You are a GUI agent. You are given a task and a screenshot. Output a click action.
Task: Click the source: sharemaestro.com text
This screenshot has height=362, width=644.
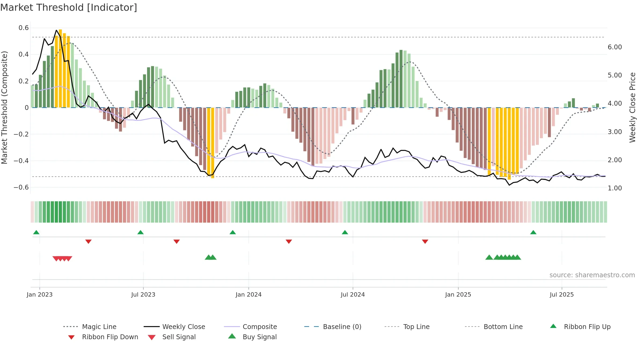tap(592, 275)
